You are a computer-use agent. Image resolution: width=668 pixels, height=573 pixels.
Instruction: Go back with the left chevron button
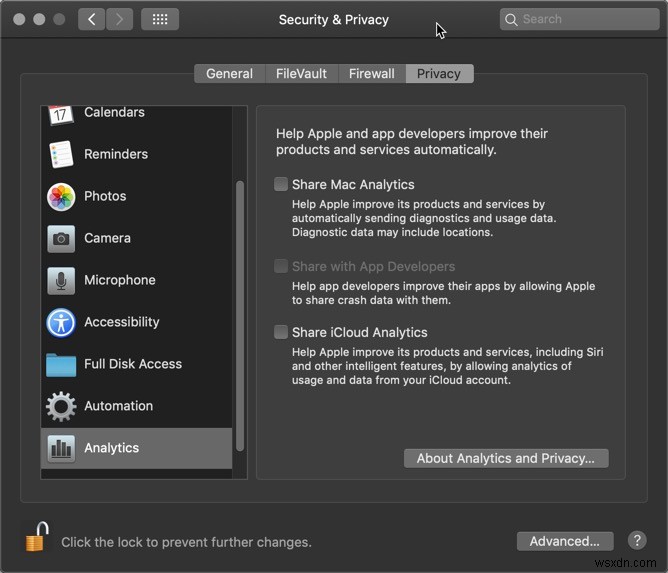coord(91,19)
